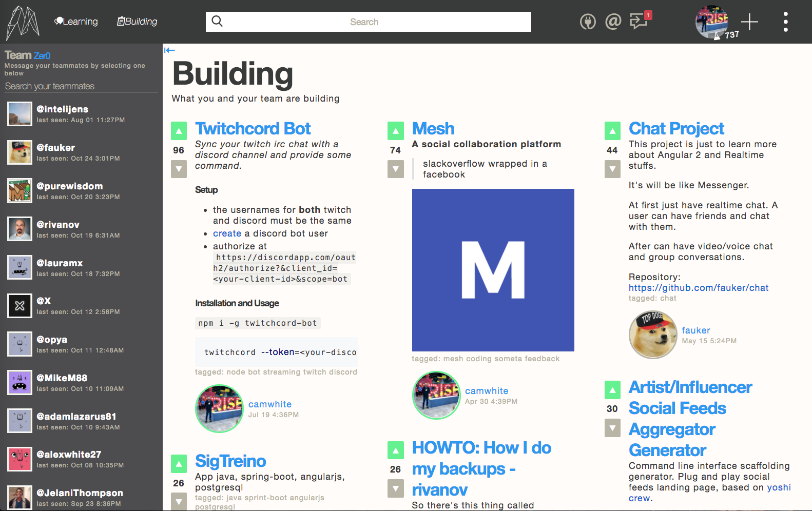Downvote the HOWTO backups post

coord(396,488)
